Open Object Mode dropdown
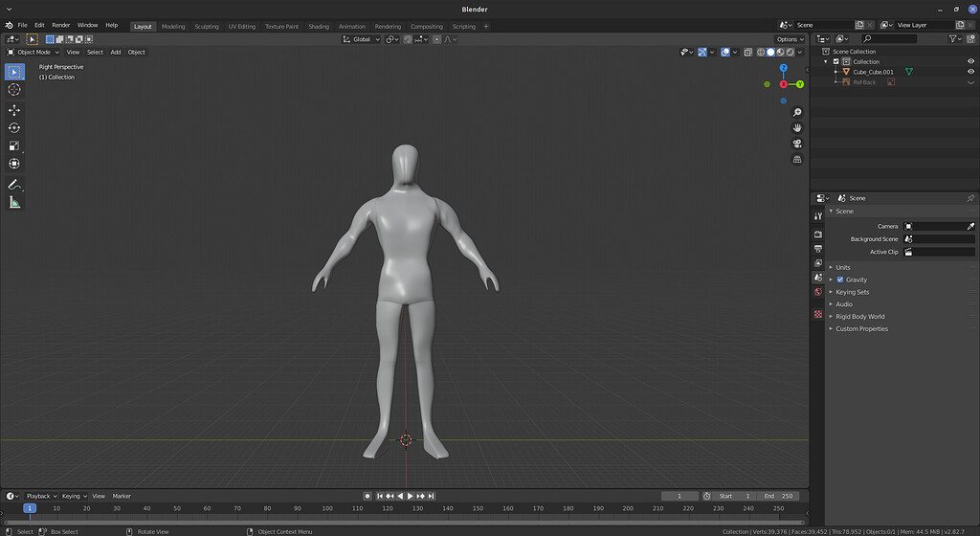This screenshot has width=980, height=536. coord(33,53)
